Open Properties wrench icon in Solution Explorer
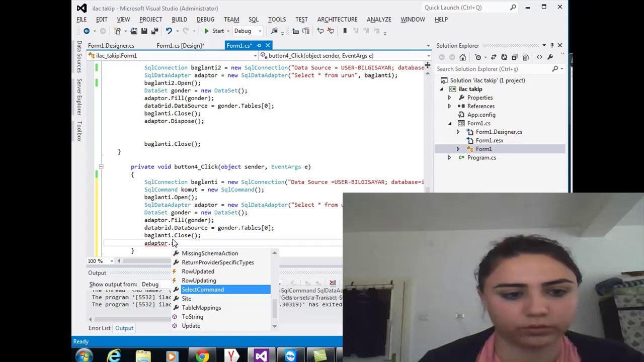The height and width of the screenshot is (362, 644). click(550, 57)
